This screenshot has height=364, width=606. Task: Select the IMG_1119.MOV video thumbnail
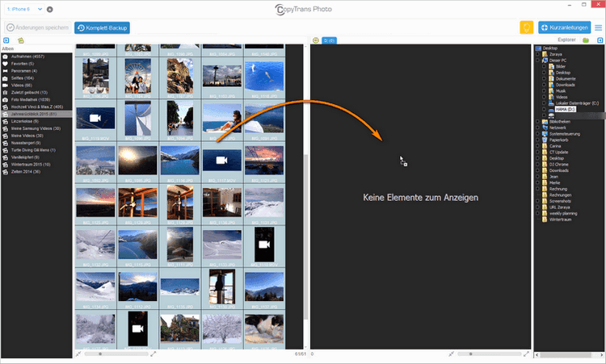tap(95, 118)
